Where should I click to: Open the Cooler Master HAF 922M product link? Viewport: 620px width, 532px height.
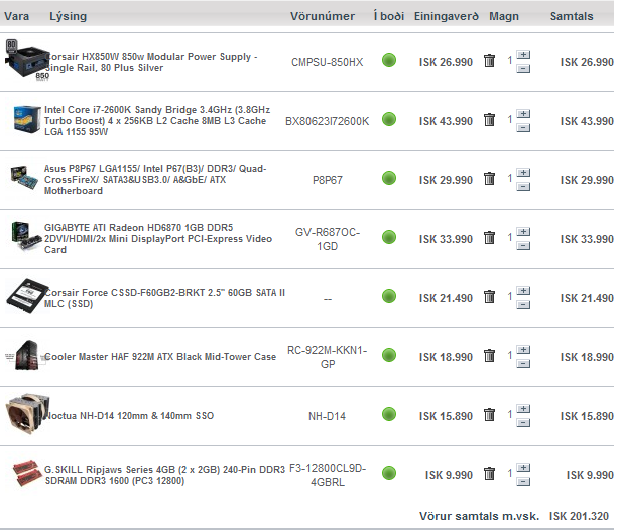tap(160, 357)
